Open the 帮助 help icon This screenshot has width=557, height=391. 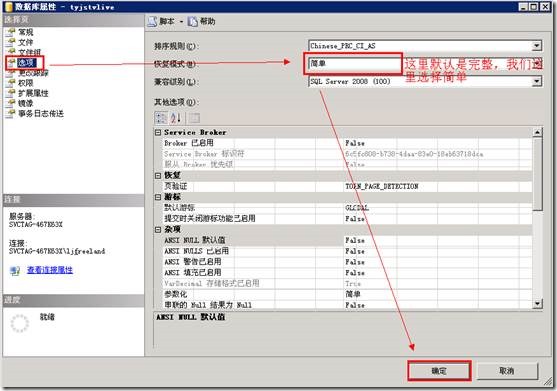pos(192,22)
